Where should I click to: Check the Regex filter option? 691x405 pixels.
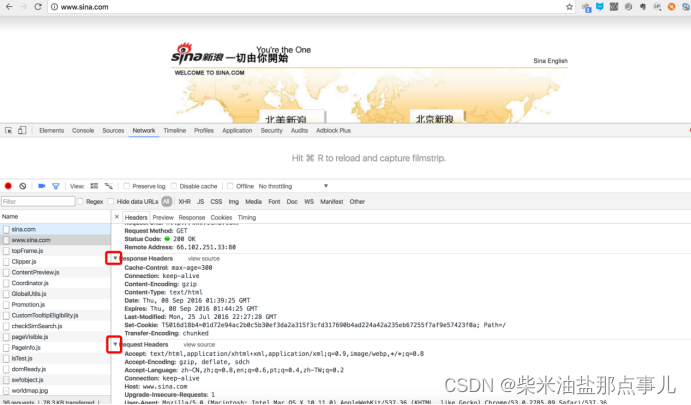80,201
